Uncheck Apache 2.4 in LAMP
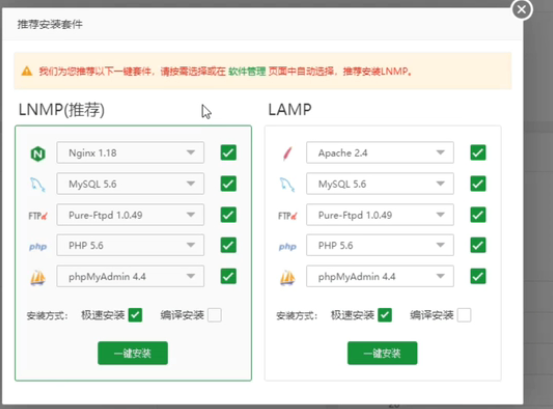 pyautogui.click(x=478, y=153)
